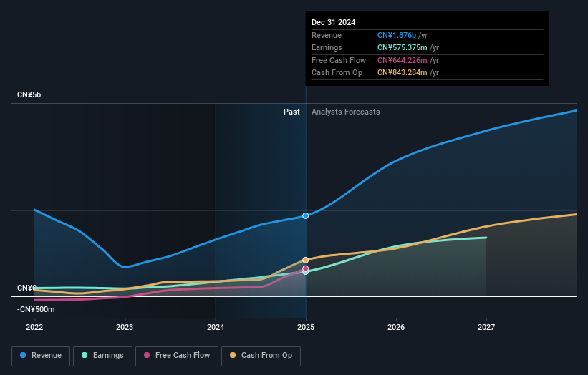Click the CN¥575.375m earnings value
588x375 pixels.
pyautogui.click(x=403, y=47)
